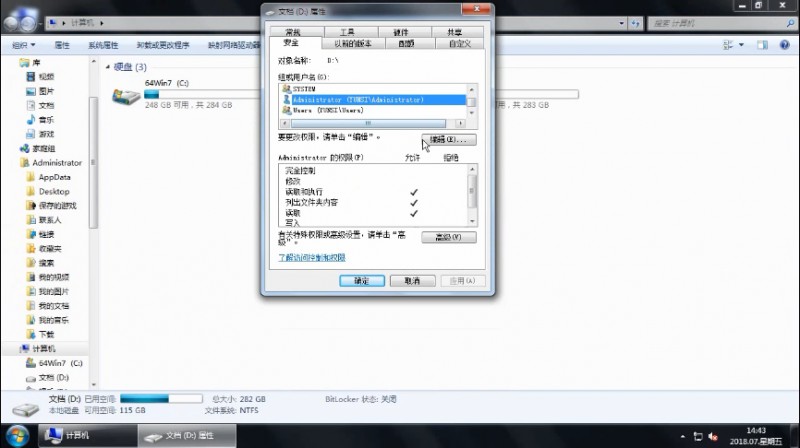Collapse the 硬盘 (3) group

click(x=108, y=67)
